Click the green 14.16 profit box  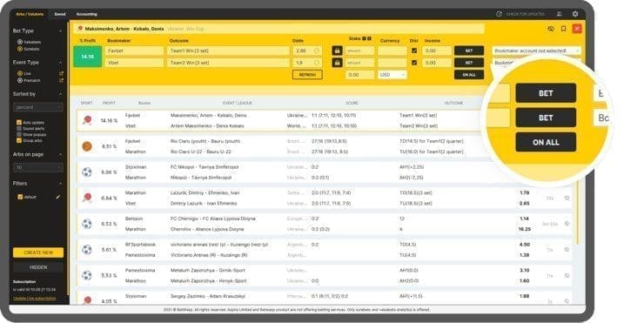pos(88,57)
